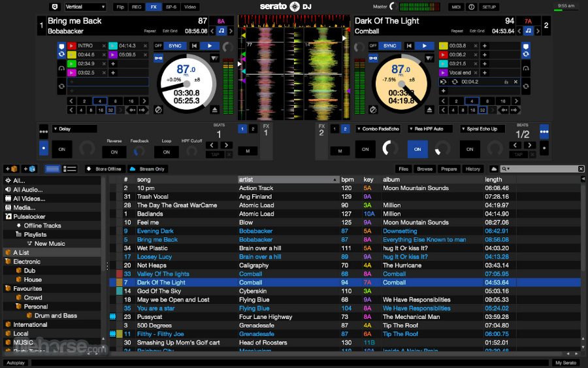This screenshot has height=368, width=588.
Task: Open the MIDI assign mode
Action: (456, 7)
